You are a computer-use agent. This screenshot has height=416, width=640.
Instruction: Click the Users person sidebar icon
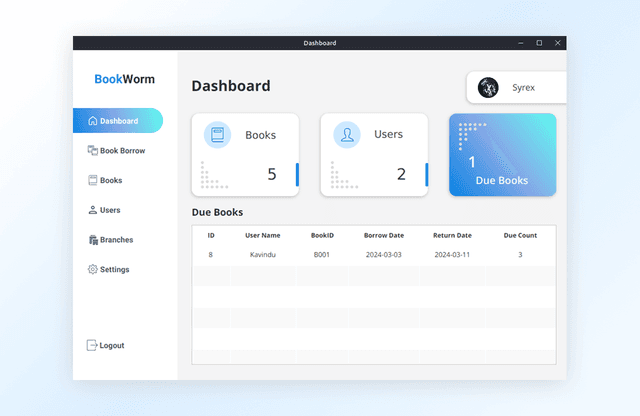93,210
